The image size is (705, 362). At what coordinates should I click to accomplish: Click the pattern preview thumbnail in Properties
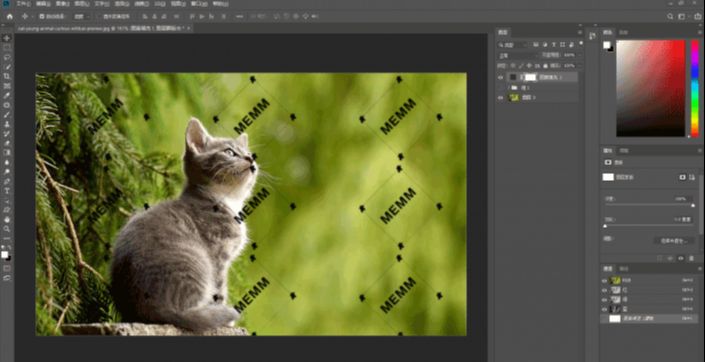pos(608,177)
